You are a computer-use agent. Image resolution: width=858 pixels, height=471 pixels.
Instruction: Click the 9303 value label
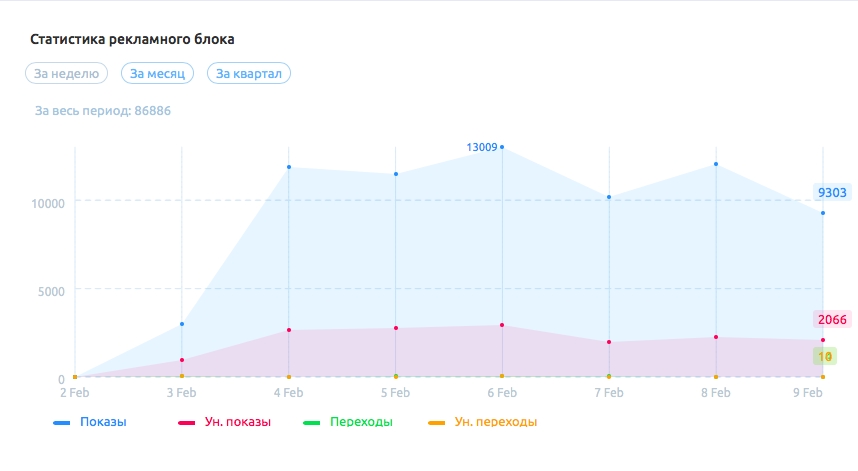click(832, 193)
